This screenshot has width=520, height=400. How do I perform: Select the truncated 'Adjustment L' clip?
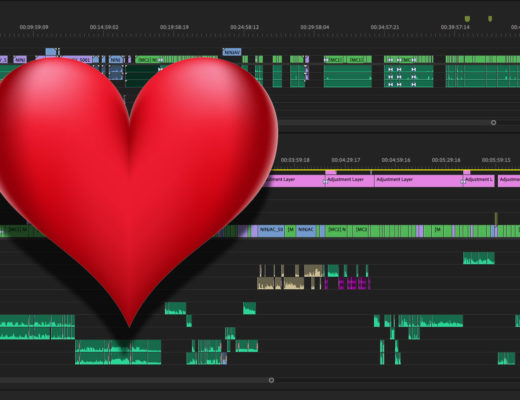point(479,181)
